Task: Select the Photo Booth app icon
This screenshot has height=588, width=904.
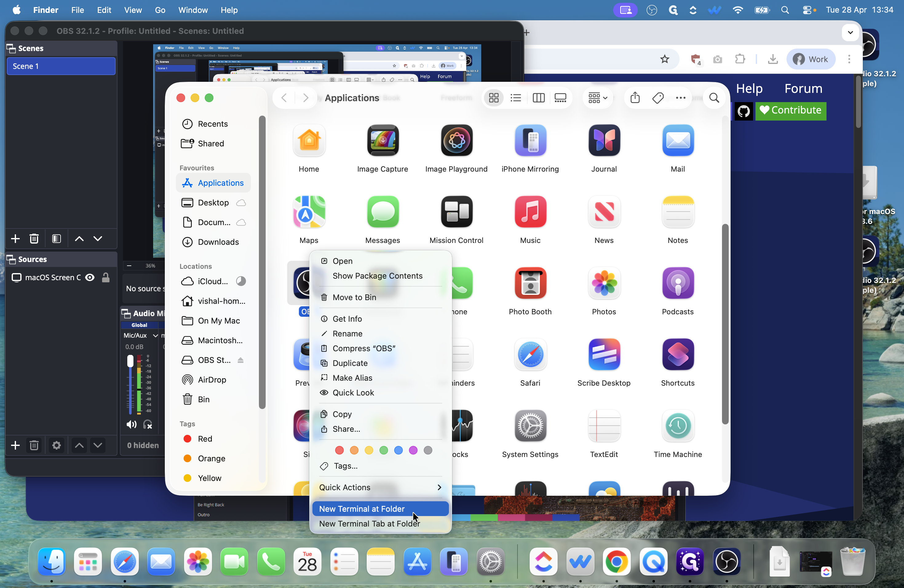Action: (x=530, y=283)
